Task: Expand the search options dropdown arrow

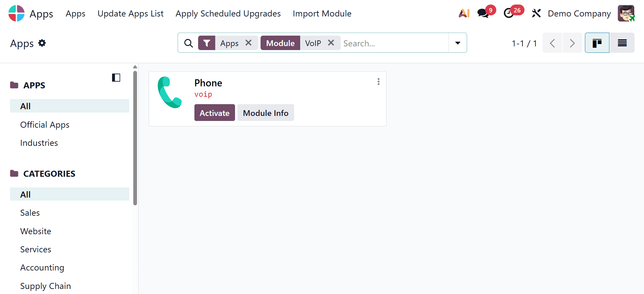Action: [x=458, y=43]
